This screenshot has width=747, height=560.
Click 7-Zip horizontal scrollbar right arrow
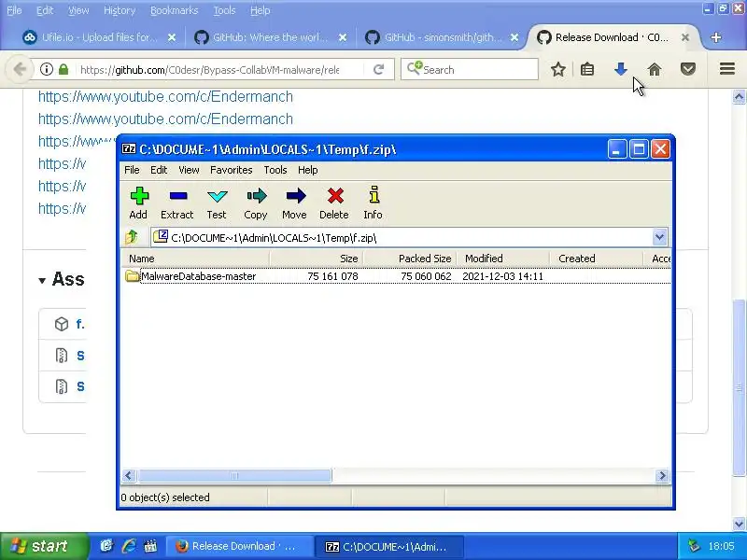coord(662,475)
